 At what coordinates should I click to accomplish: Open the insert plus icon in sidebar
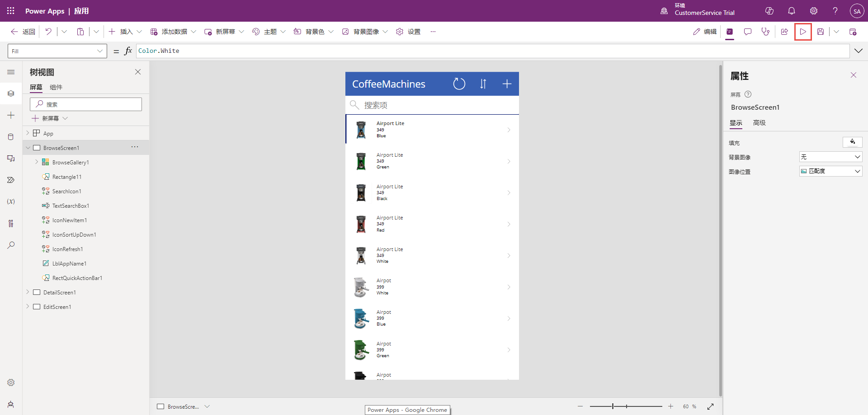pos(11,115)
